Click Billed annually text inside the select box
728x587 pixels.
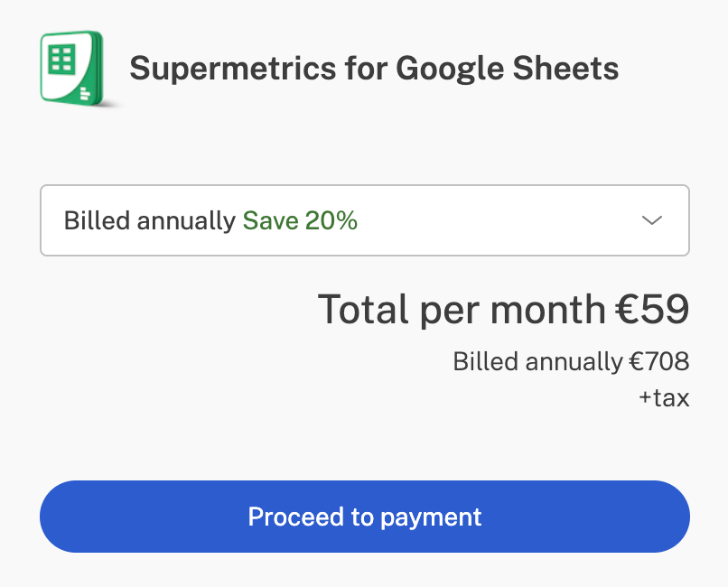(x=150, y=221)
